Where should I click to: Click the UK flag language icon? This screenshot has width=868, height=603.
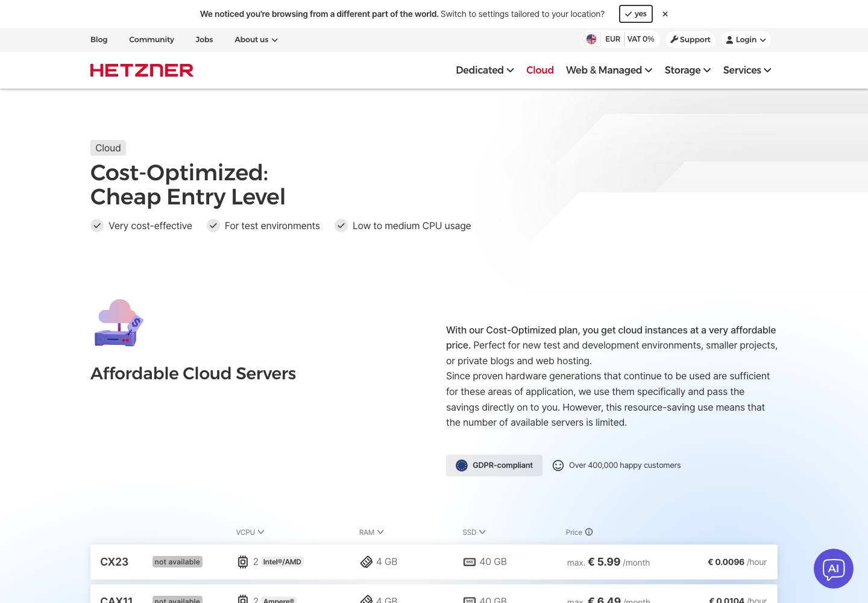pos(591,39)
